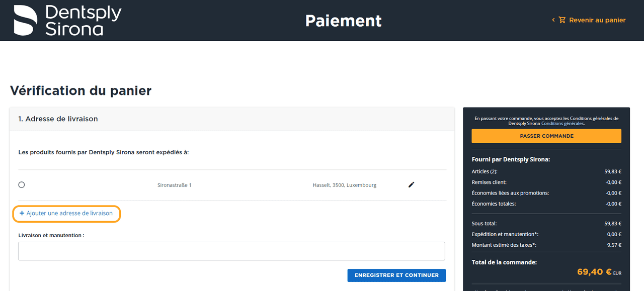
Task: Click the 1. Adresse de livraison section header
Action: pos(58,119)
